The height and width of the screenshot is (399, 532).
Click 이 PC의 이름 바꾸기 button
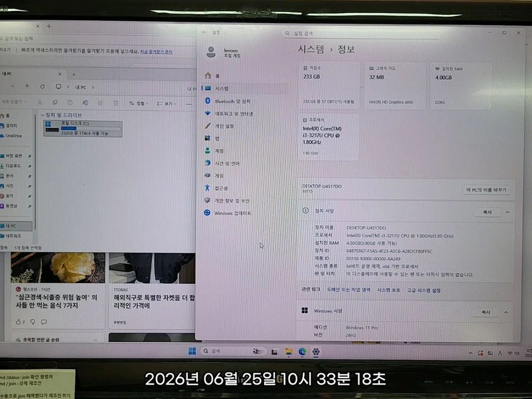(486, 190)
